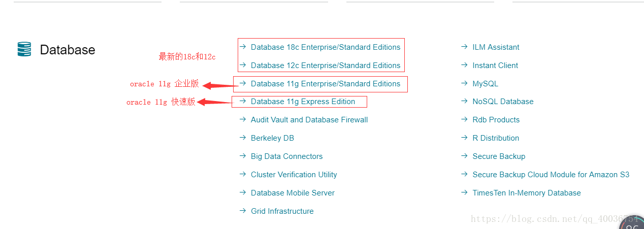Open Database 18c Enterprise/Standard Editions link
Viewport: 644px width, 229px height.
point(325,47)
